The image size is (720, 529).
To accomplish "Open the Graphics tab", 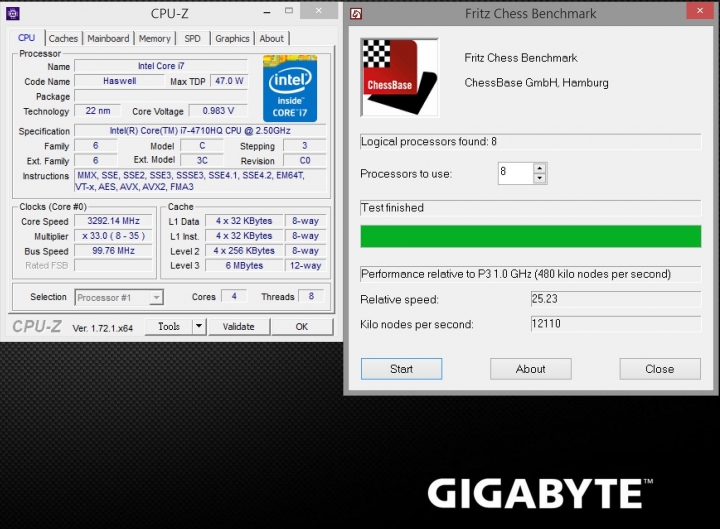I will [232, 39].
